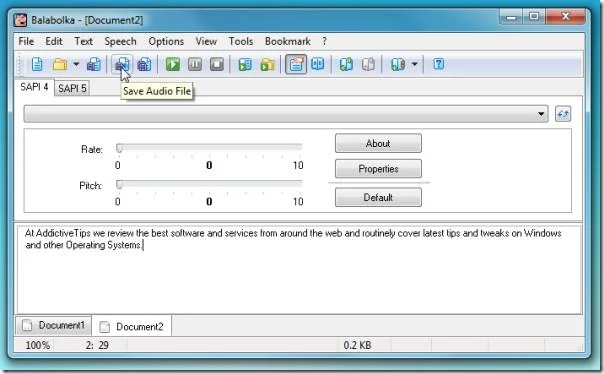This screenshot has width=604, height=374.
Task: Stop speech with the gray stop button
Action: coord(216,64)
